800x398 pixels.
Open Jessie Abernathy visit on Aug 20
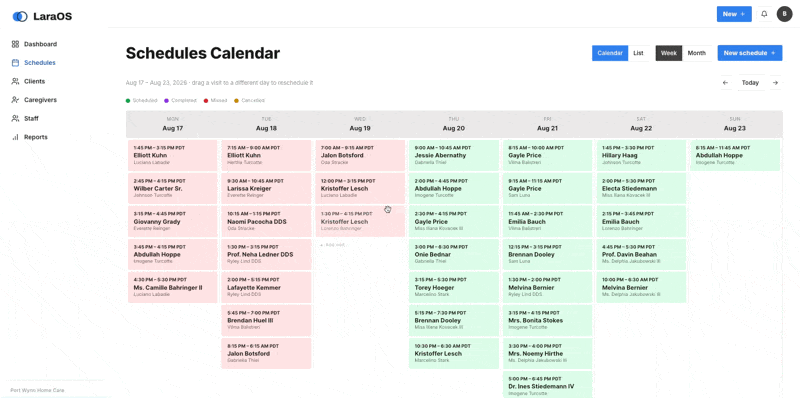click(454, 156)
